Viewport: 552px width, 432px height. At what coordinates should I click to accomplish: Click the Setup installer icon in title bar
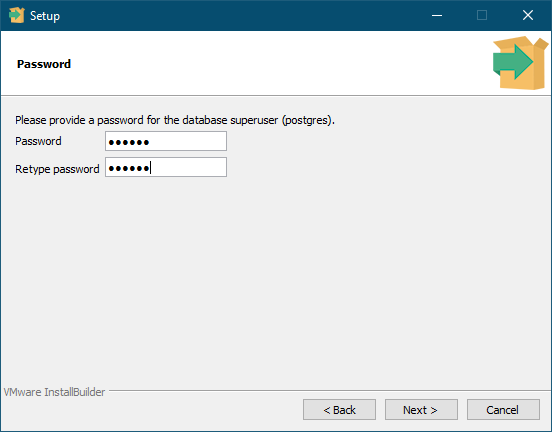point(17,15)
